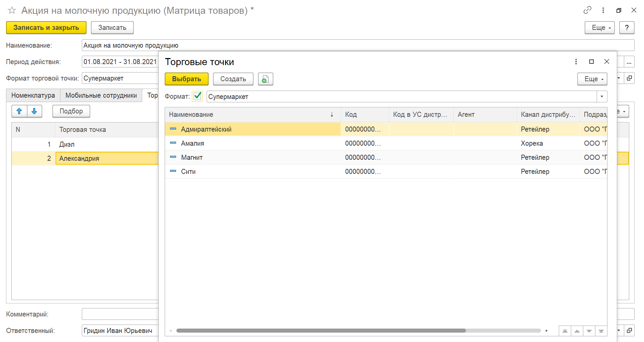Click the Агент column header
Viewport: 644px width, 342px height.
pyautogui.click(x=485, y=114)
